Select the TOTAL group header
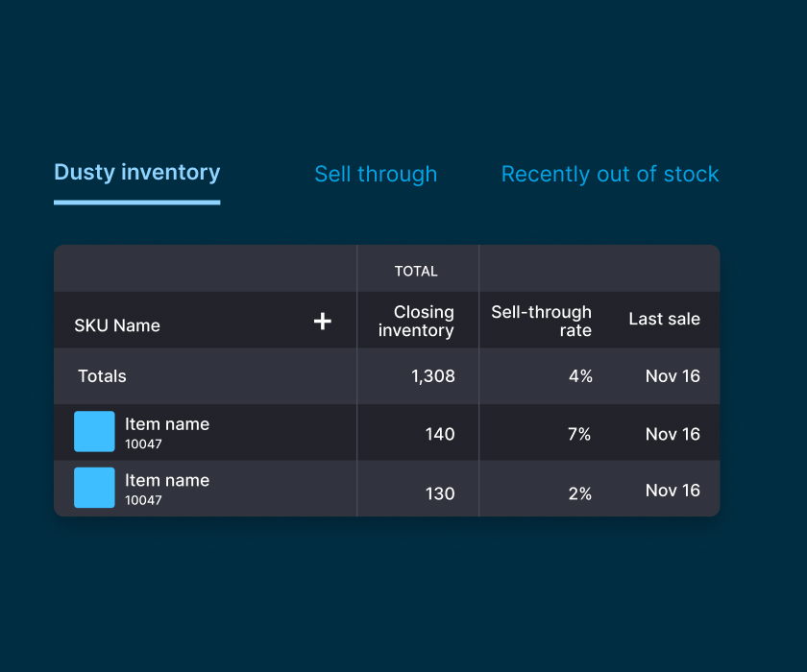 pos(416,272)
